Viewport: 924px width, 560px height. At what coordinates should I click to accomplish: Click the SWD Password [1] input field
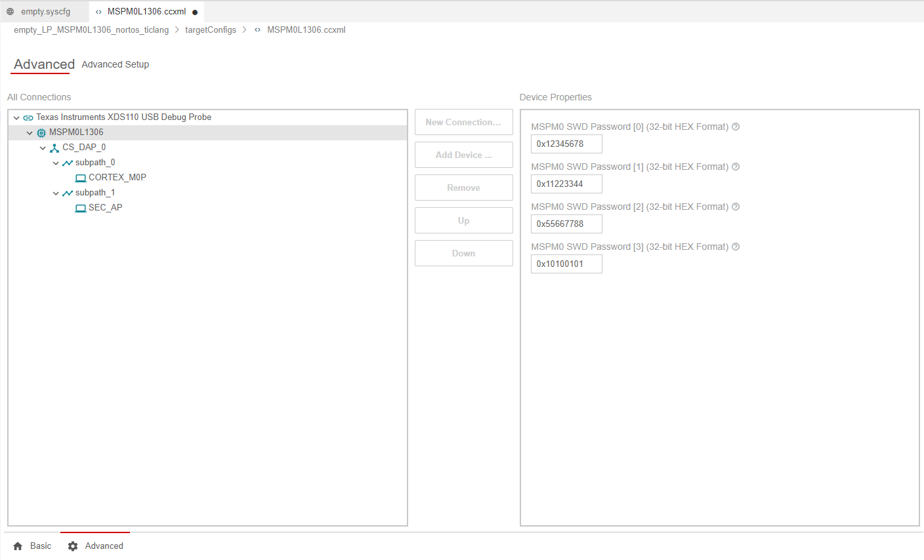(566, 184)
